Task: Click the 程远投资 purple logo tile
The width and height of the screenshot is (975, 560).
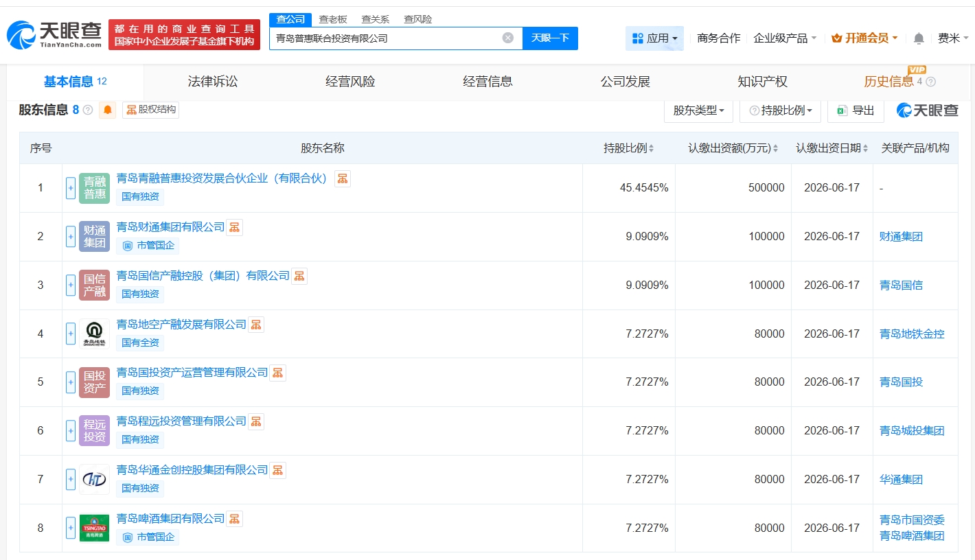Action: point(94,431)
